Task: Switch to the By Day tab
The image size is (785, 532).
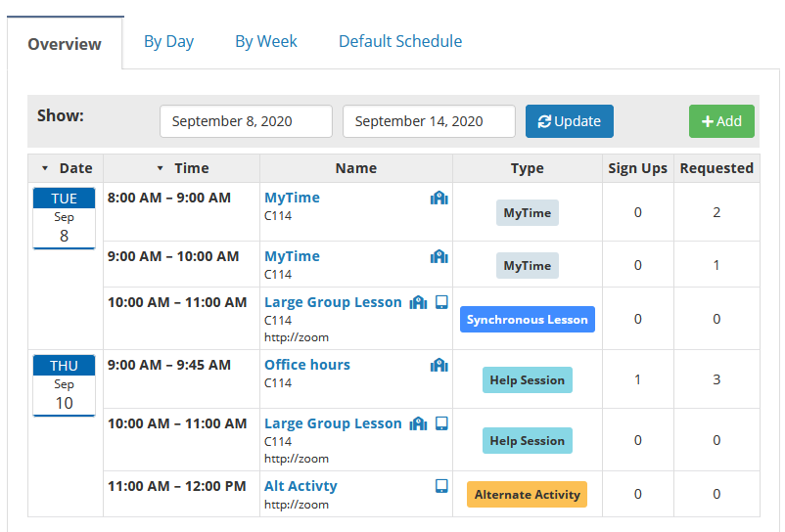Action: click(x=168, y=41)
